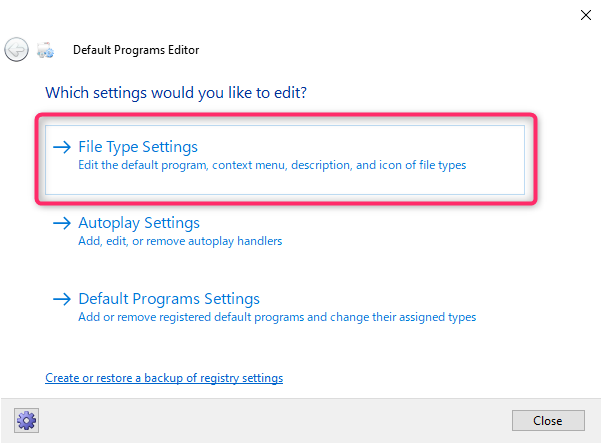This screenshot has height=444, width=602.
Task: Click the gray footer bar beside the gear
Action: click(x=269, y=421)
